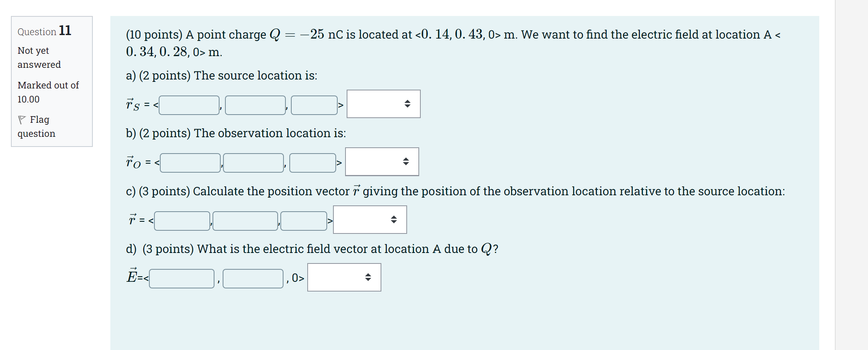Click the first x-component field of r_s

(x=189, y=105)
